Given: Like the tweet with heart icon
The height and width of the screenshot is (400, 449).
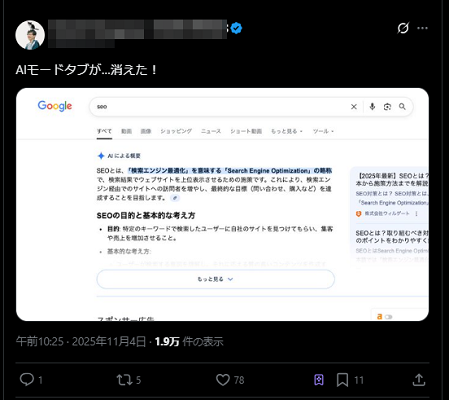Looking at the screenshot, I should (223, 380).
